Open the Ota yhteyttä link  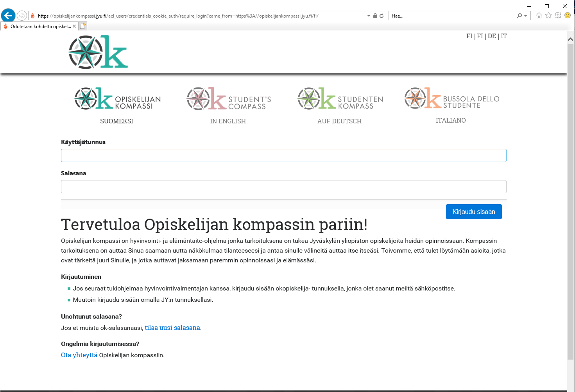click(x=79, y=355)
